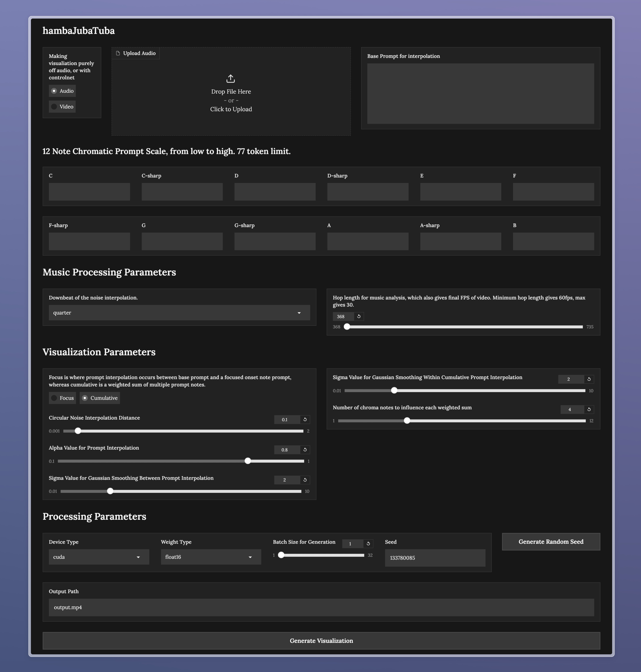641x672 pixels.
Task: Open the Device Type cuda dropdown
Action: click(x=99, y=557)
